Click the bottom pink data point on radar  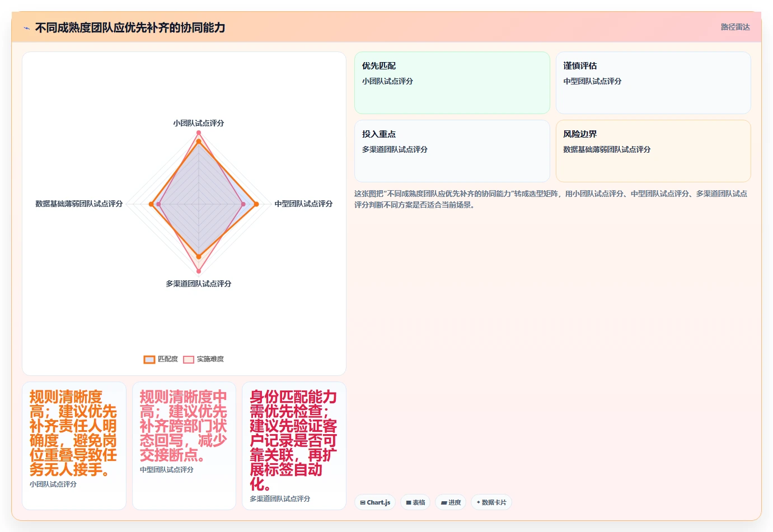[199, 271]
